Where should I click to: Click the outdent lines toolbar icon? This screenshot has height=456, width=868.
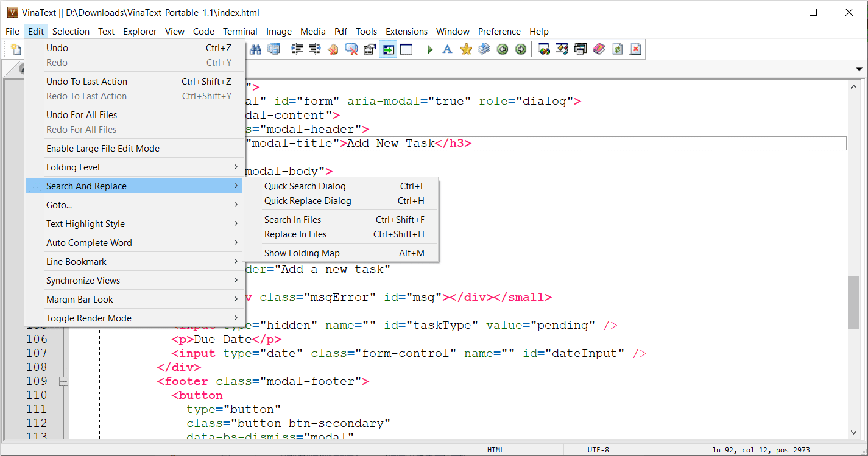click(x=315, y=49)
